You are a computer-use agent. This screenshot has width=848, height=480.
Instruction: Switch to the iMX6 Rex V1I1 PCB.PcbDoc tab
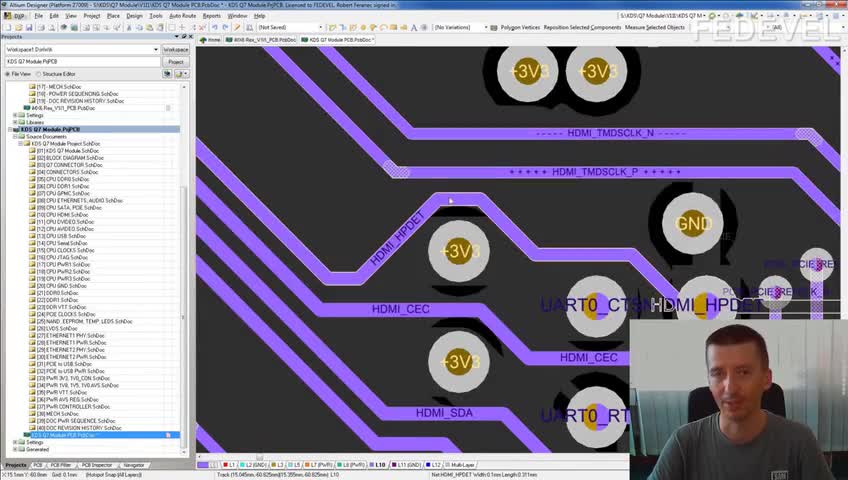coord(261,40)
